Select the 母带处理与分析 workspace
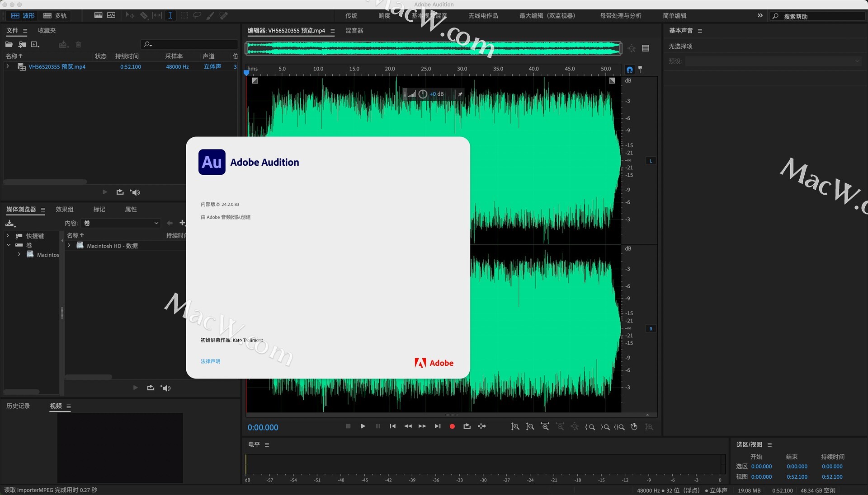Screen dimensions: 868x495 coord(621,15)
